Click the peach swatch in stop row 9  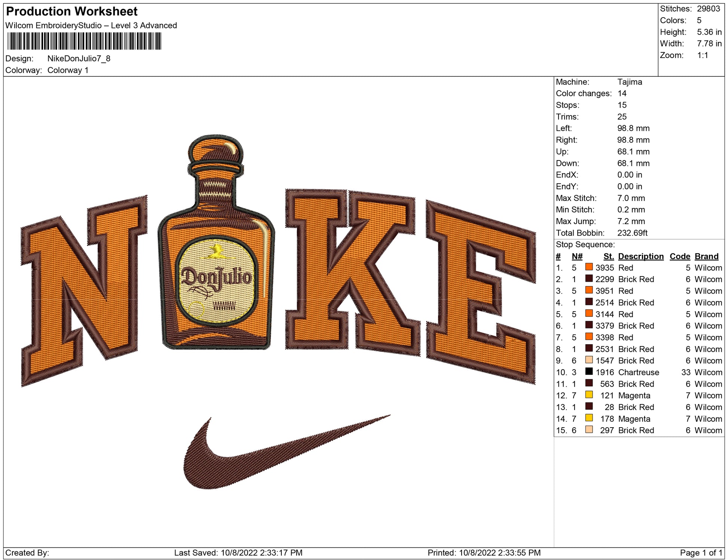589,360
